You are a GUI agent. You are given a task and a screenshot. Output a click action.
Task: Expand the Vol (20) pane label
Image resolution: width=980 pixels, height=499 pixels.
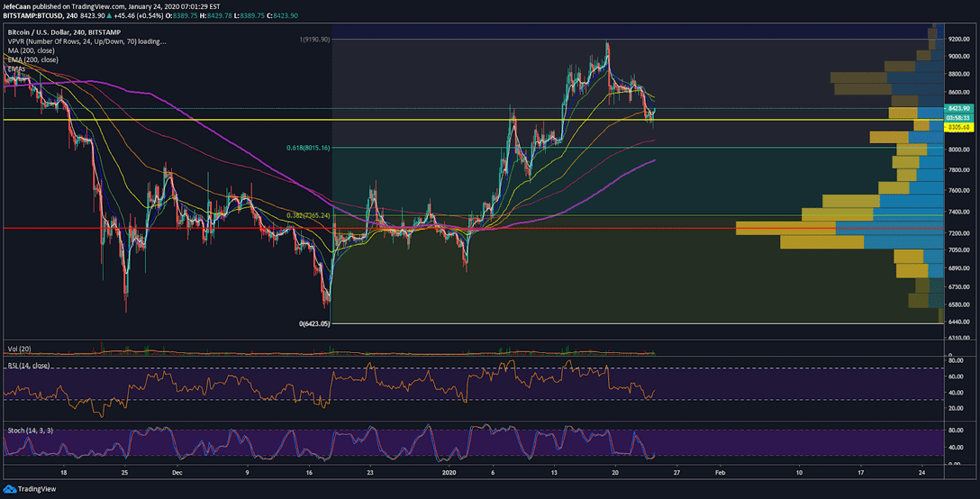pyautogui.click(x=20, y=349)
